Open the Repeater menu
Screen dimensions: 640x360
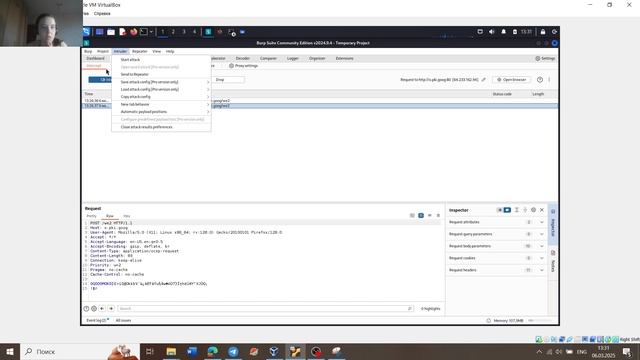(x=140, y=51)
